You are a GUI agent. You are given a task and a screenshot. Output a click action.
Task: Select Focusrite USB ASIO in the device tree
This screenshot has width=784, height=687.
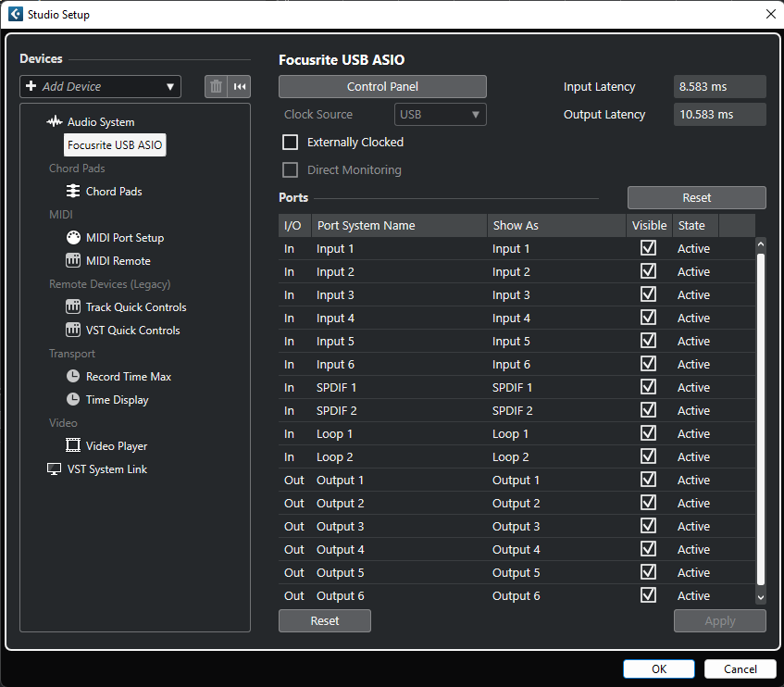point(115,145)
